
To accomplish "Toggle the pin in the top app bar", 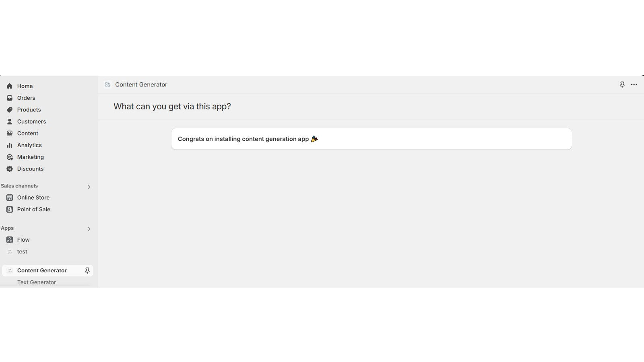I will point(622,84).
